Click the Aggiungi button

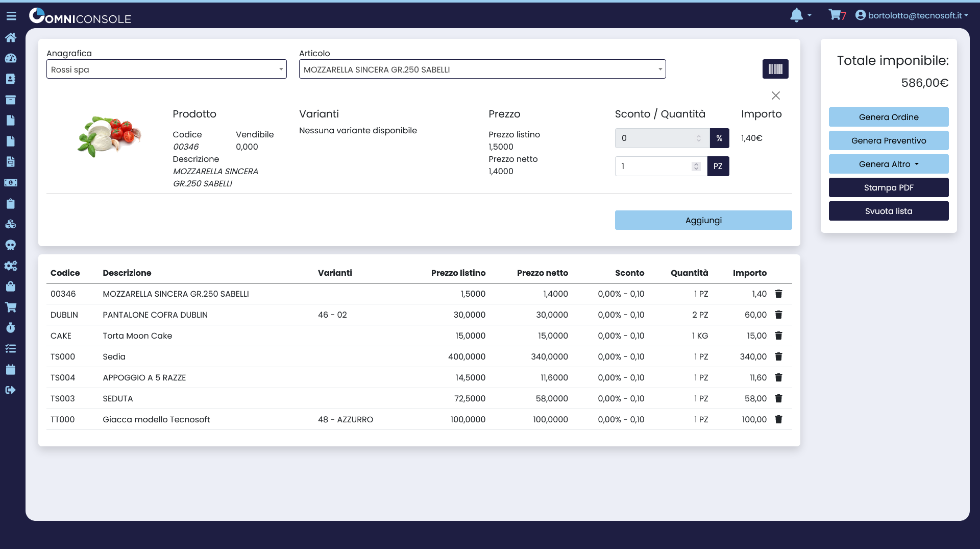703,220
